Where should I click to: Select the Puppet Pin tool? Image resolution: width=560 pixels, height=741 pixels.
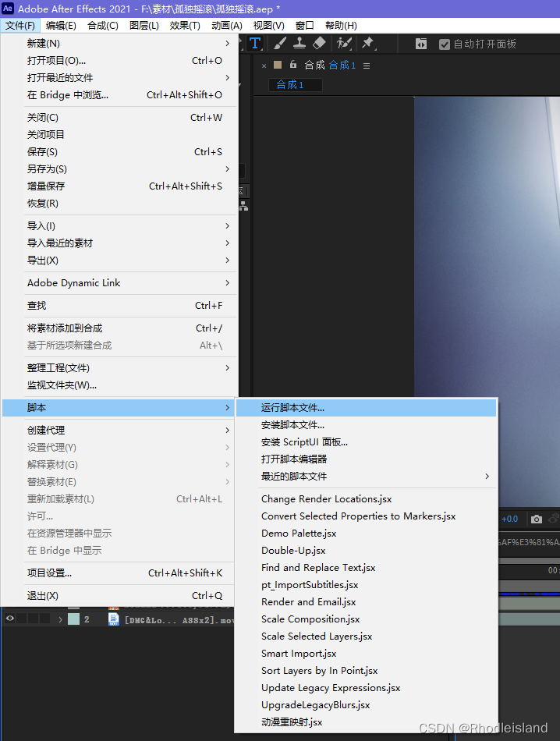[367, 44]
